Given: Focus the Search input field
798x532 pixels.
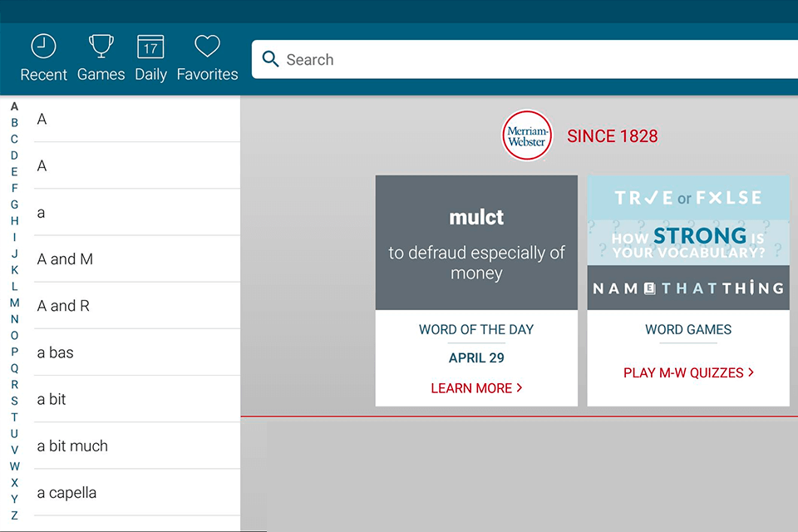Looking at the screenshot, I should (525, 59).
